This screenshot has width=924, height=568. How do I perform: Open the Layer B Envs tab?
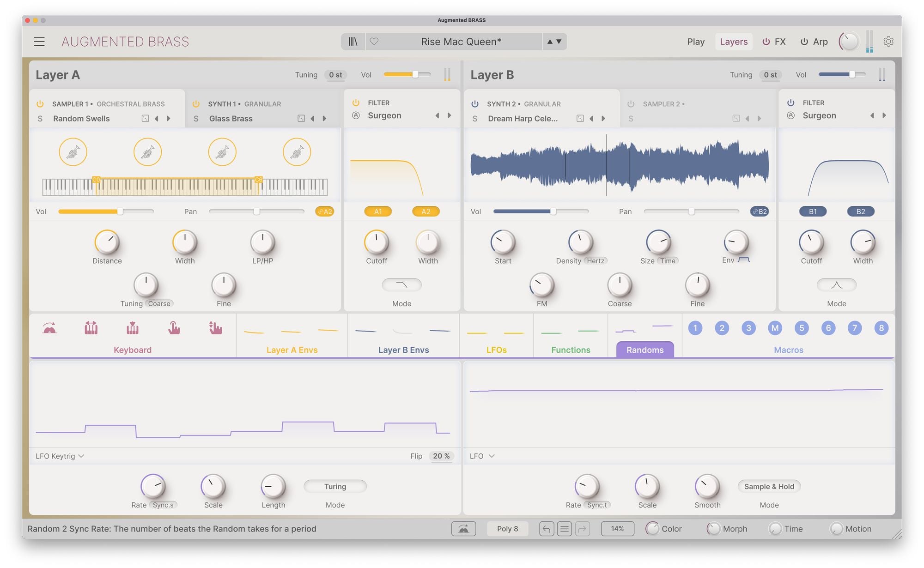[403, 350]
